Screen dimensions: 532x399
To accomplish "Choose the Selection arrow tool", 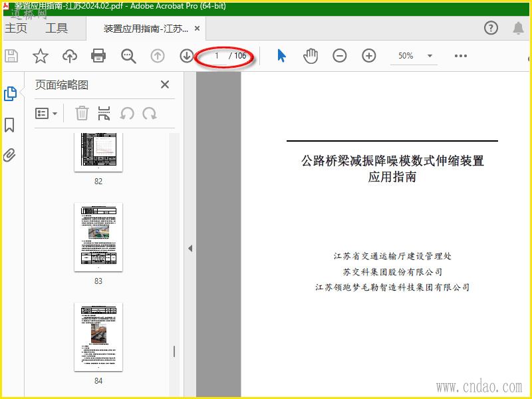I will (281, 56).
